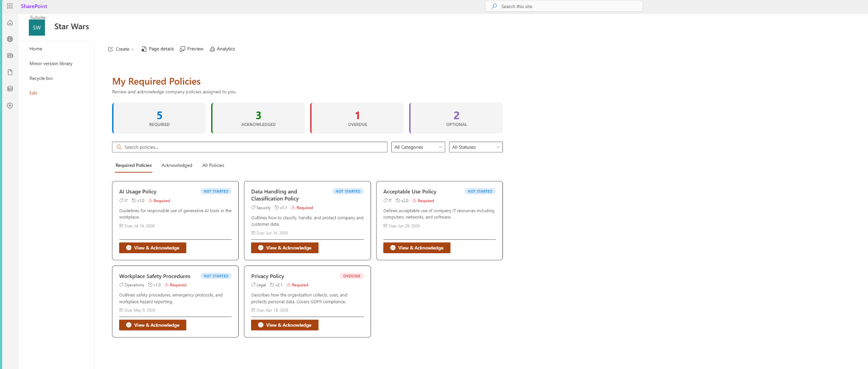The width and height of the screenshot is (868, 369).
Task: Click View & Acknowledge for Data Handling Policy
Action: point(285,248)
